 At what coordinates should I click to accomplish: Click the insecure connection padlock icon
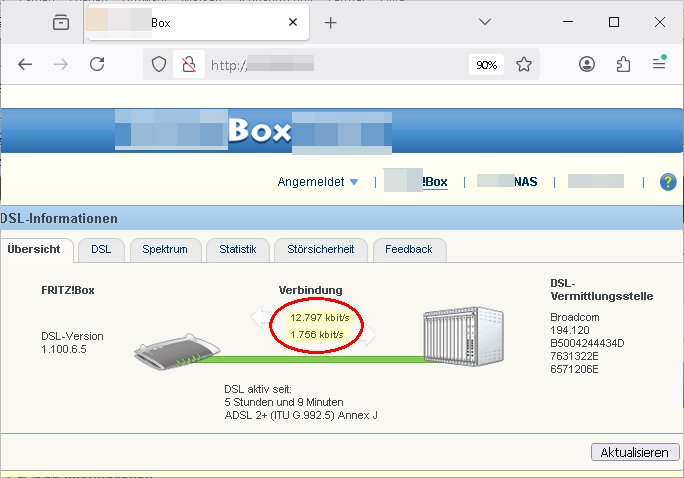pyautogui.click(x=186, y=64)
